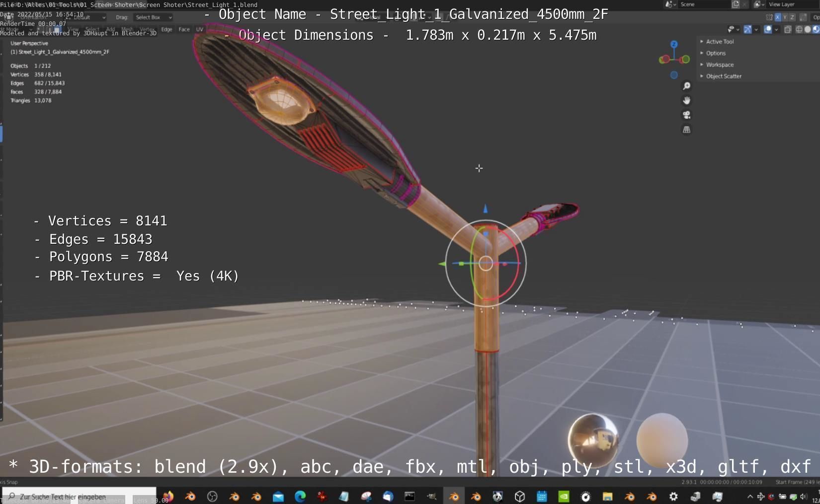Open the overlays options dropdown arrow
820x504 pixels.
[776, 29]
